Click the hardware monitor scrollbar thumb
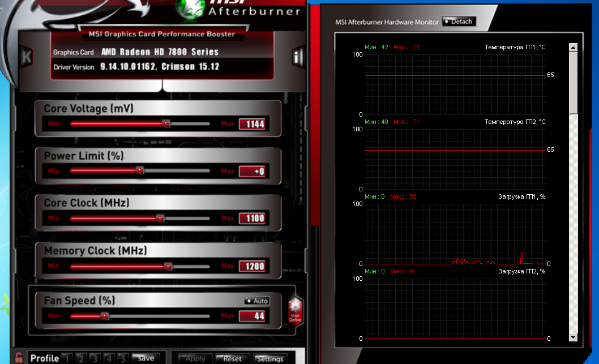The width and height of the screenshot is (599, 364). (573, 83)
